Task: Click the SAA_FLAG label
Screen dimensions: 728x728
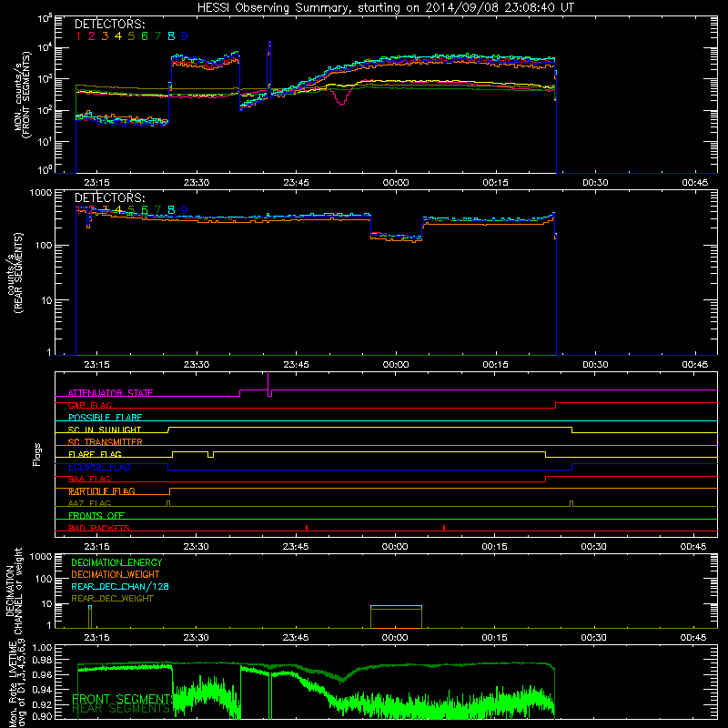Action: [x=89, y=479]
